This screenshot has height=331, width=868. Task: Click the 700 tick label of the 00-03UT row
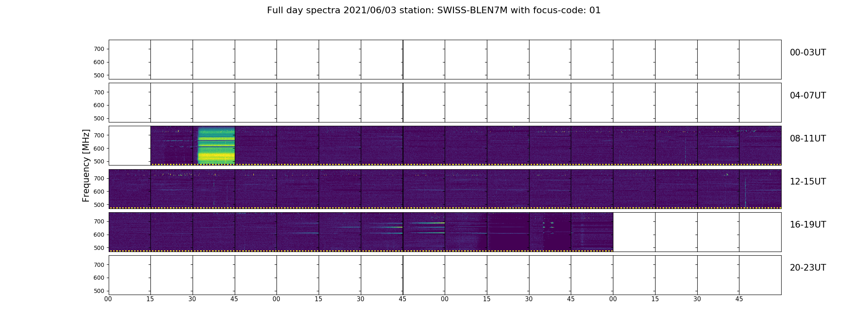click(x=99, y=49)
